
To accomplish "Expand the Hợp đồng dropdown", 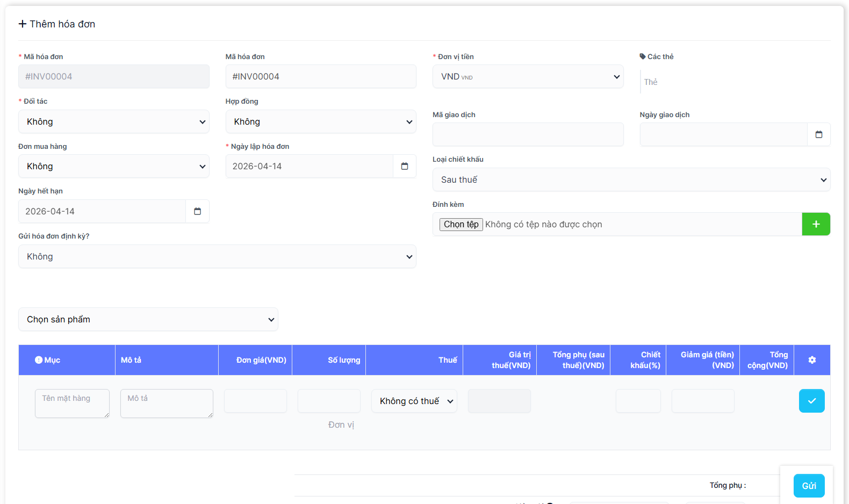I will pos(321,122).
